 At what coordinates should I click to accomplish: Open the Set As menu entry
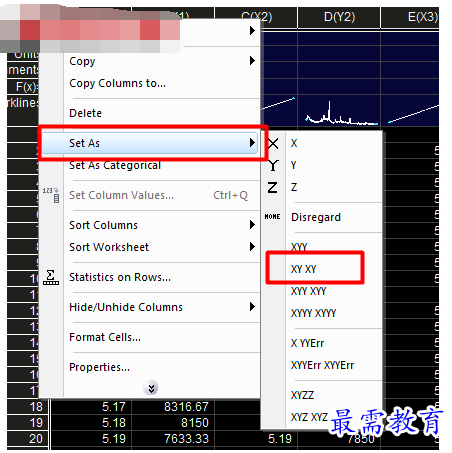150,143
